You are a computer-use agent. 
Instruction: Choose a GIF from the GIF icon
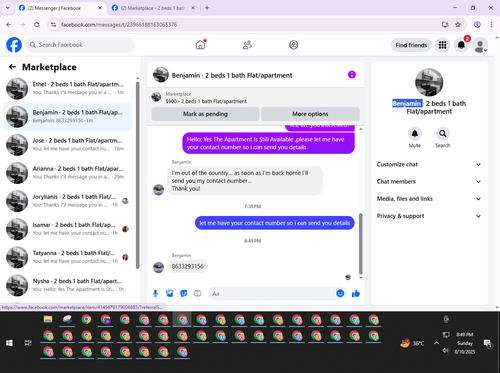click(x=198, y=293)
